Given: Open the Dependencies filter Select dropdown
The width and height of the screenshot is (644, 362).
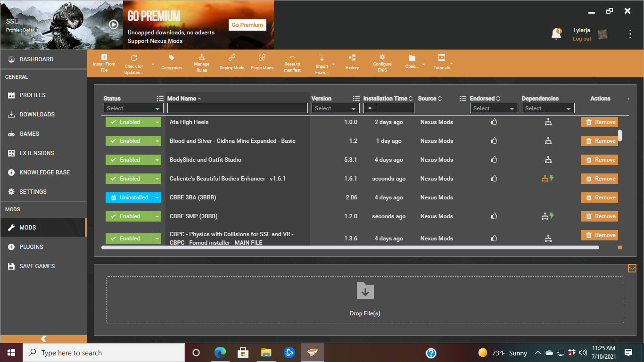Looking at the screenshot, I should (x=548, y=108).
